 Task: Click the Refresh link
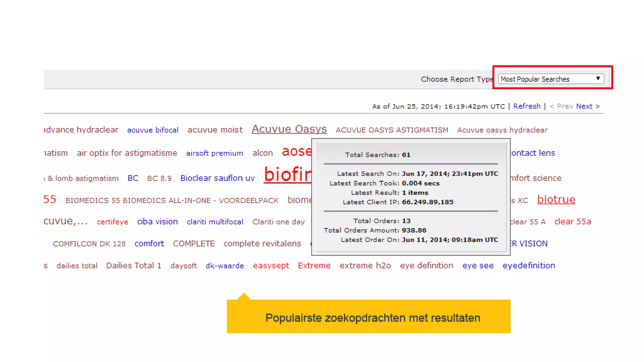click(x=527, y=106)
